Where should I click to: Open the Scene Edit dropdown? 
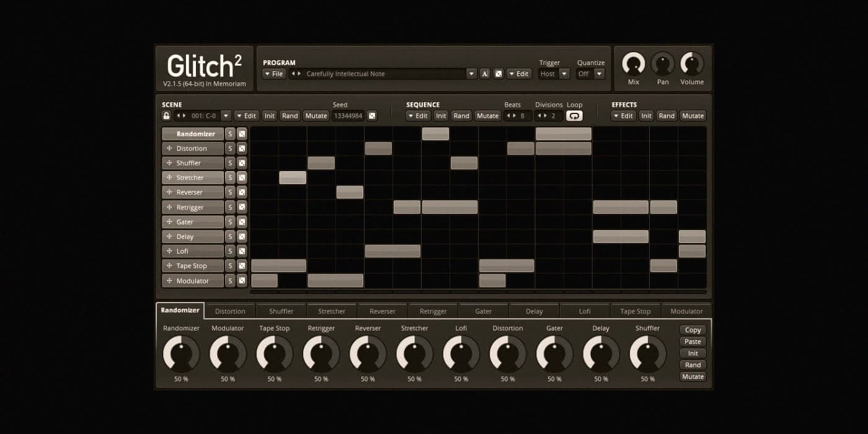[x=247, y=116]
